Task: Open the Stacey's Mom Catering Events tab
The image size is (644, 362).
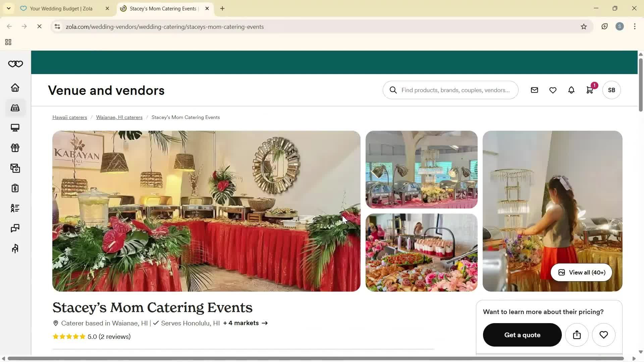Action: coord(161,8)
